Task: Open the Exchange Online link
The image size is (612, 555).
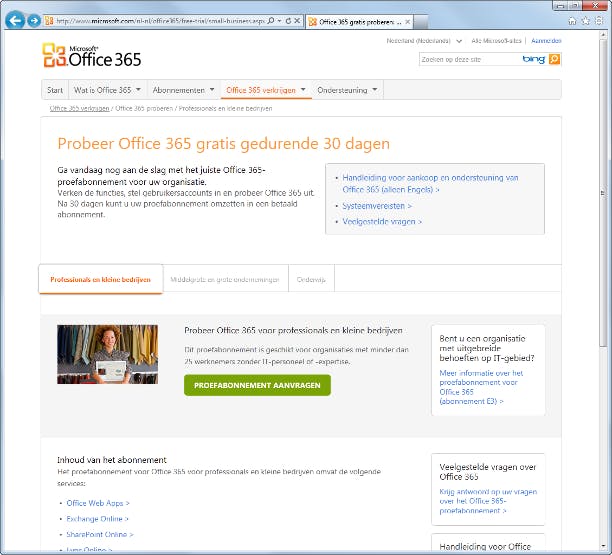Action: click(x=97, y=519)
